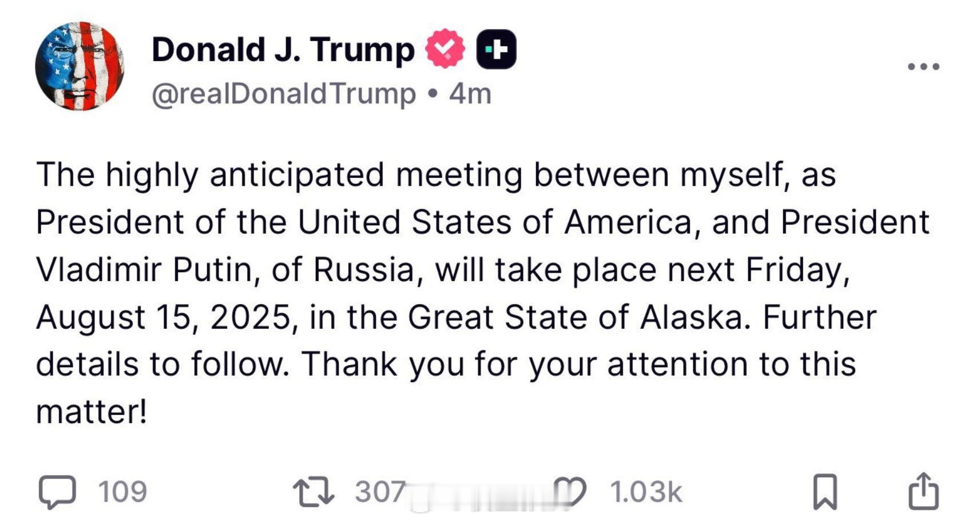This screenshot has width=980, height=523.
Task: Click the black plus badge beside the name
Action: click(x=497, y=49)
